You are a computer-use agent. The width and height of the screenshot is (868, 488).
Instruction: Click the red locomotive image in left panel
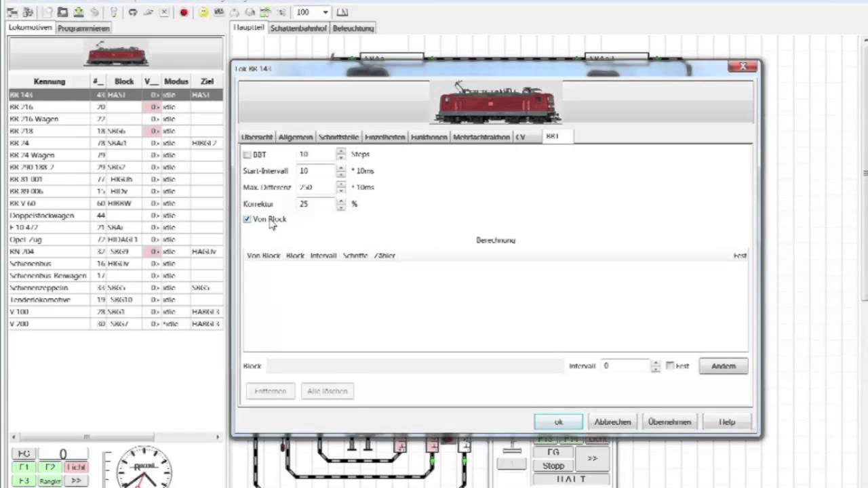[x=116, y=54]
